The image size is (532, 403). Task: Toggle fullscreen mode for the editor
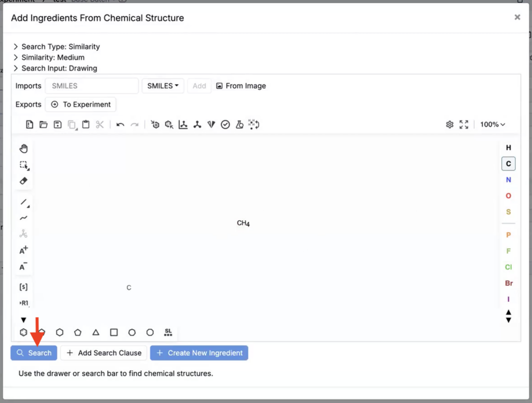(x=464, y=125)
